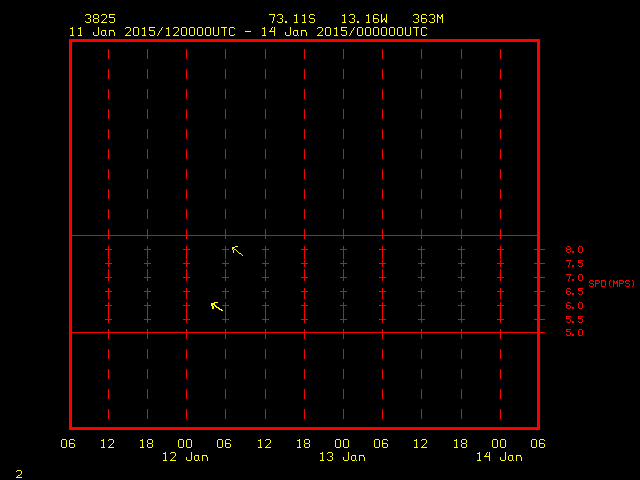Click the wind arrow near the 6.0 speed level
The height and width of the screenshot is (480, 640).
pos(217,307)
